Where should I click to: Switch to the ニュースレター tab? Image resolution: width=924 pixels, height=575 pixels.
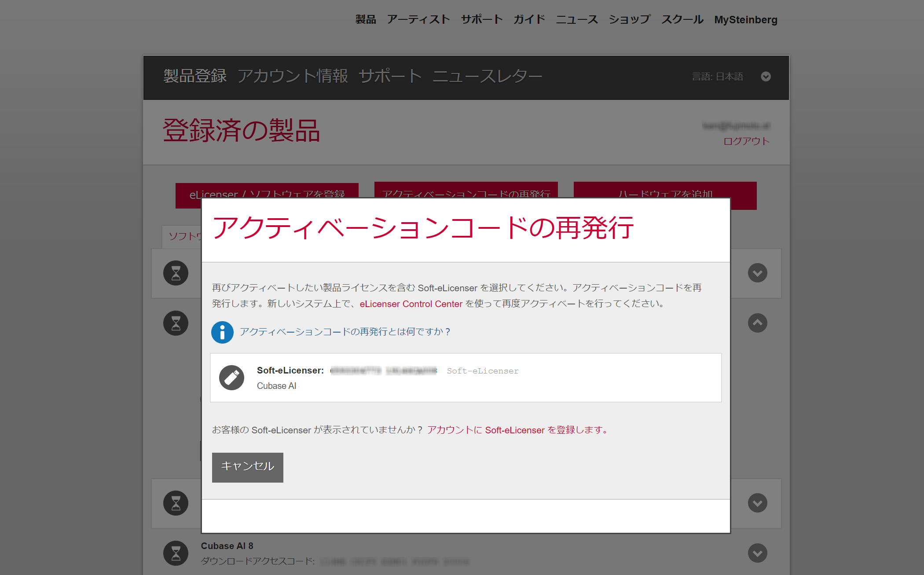(x=487, y=76)
